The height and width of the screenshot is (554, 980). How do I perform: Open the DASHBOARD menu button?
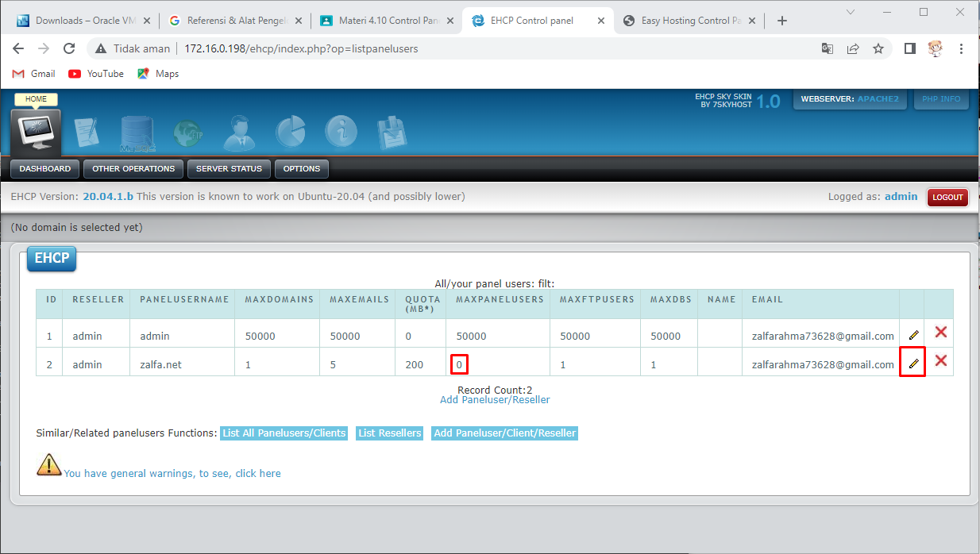point(45,168)
